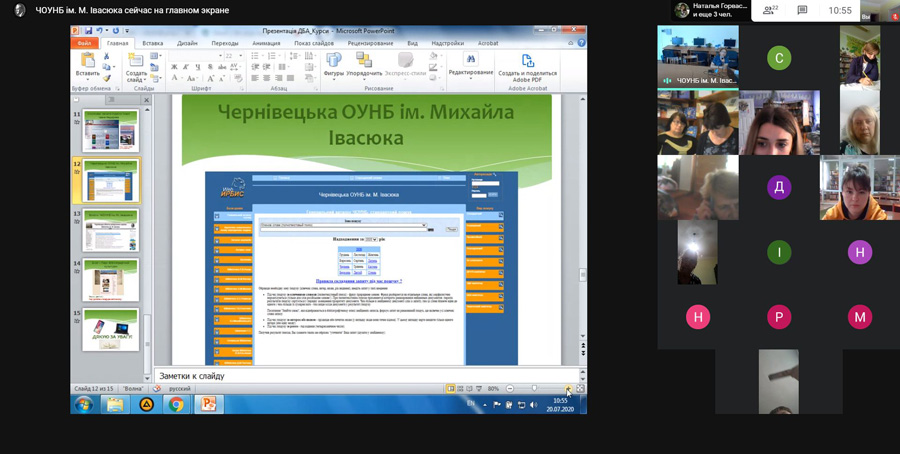The image size is (900, 454).
Task: Open Google Chrome from taskbar
Action: [176, 405]
